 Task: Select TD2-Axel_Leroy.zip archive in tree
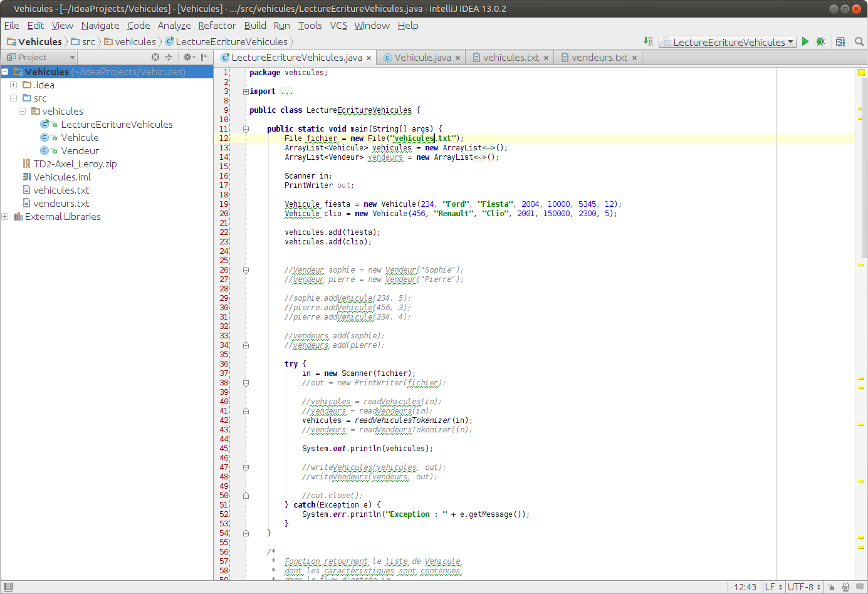[75, 164]
